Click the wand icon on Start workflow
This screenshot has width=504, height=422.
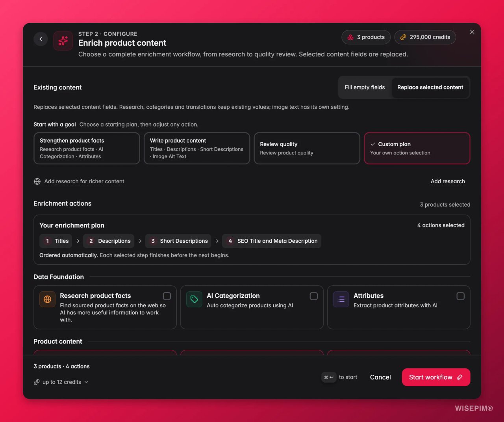(460, 377)
